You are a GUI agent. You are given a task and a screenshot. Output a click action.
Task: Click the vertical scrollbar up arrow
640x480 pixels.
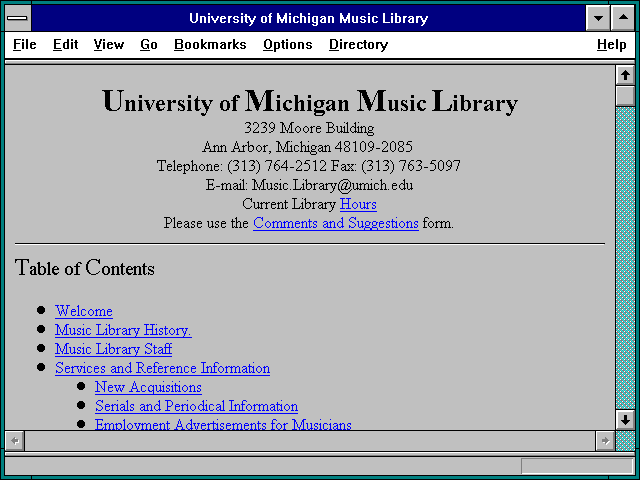pyautogui.click(x=625, y=75)
